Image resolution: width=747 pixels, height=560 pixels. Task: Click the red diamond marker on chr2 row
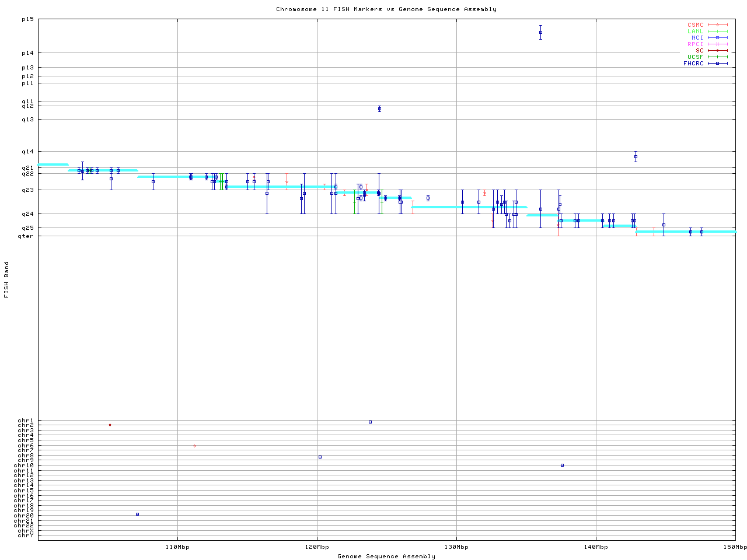[110, 425]
